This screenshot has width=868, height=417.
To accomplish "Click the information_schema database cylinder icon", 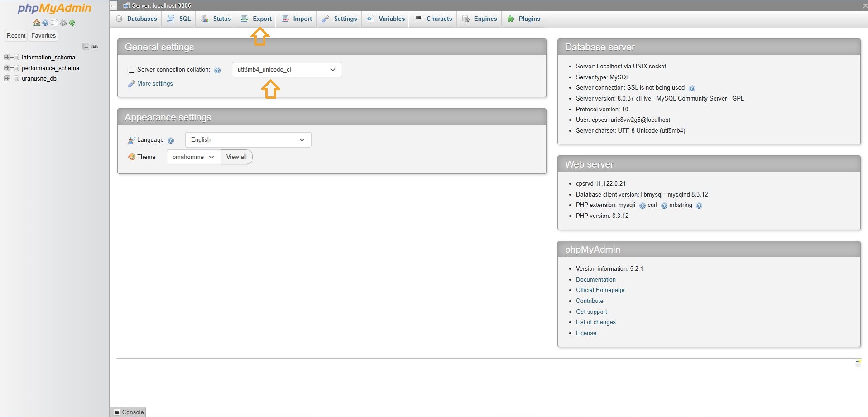I will point(16,57).
